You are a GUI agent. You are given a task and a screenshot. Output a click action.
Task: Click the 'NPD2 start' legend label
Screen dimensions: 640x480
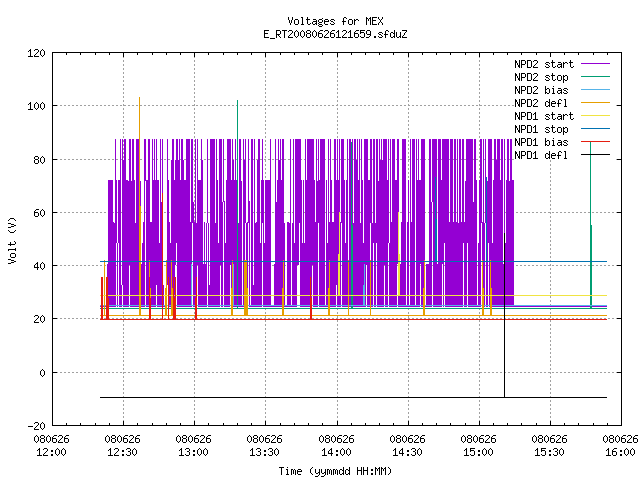[x=544, y=64]
